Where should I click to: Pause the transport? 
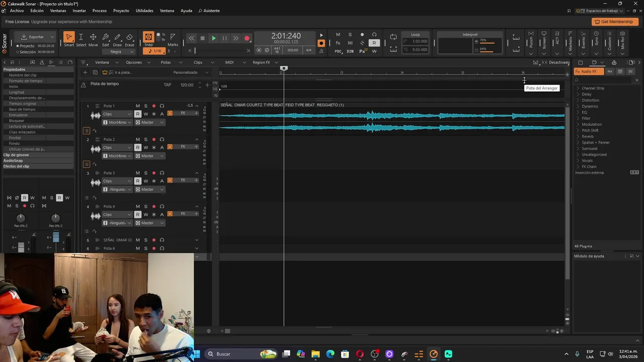click(x=224, y=38)
